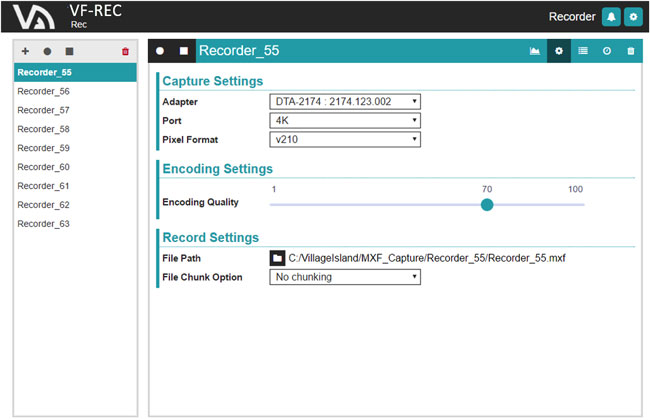Open the Recorder_55 statistics chart view
This screenshot has height=420, width=650.
(535, 51)
